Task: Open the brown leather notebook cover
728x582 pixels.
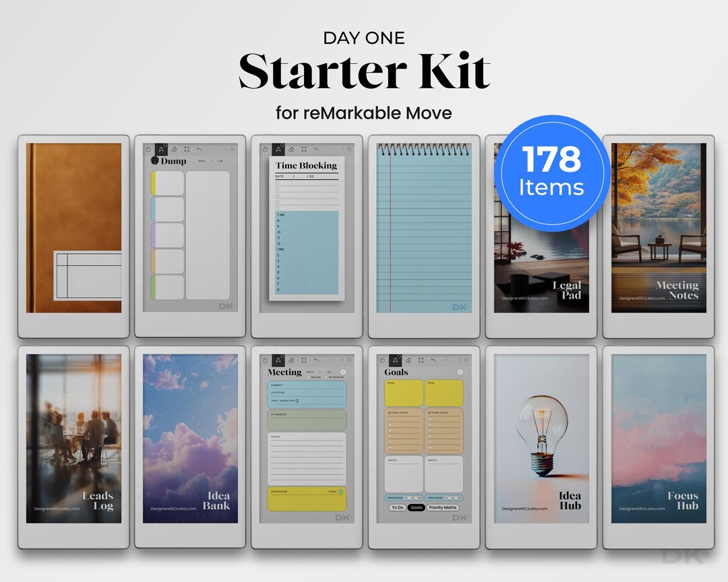Action: click(74, 228)
